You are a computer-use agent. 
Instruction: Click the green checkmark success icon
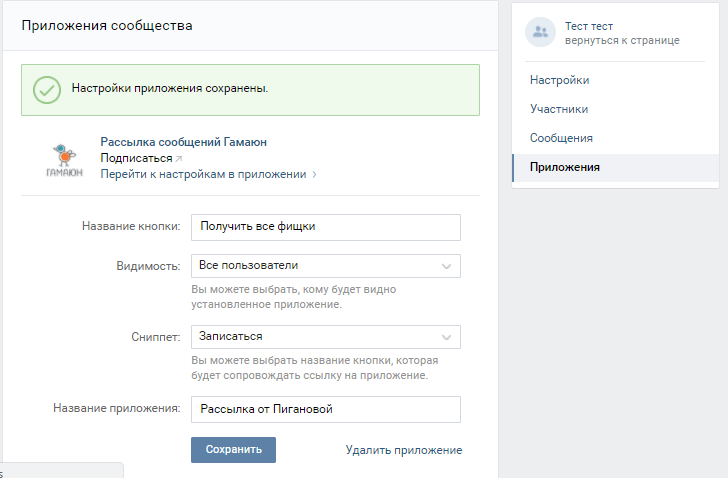(47, 90)
